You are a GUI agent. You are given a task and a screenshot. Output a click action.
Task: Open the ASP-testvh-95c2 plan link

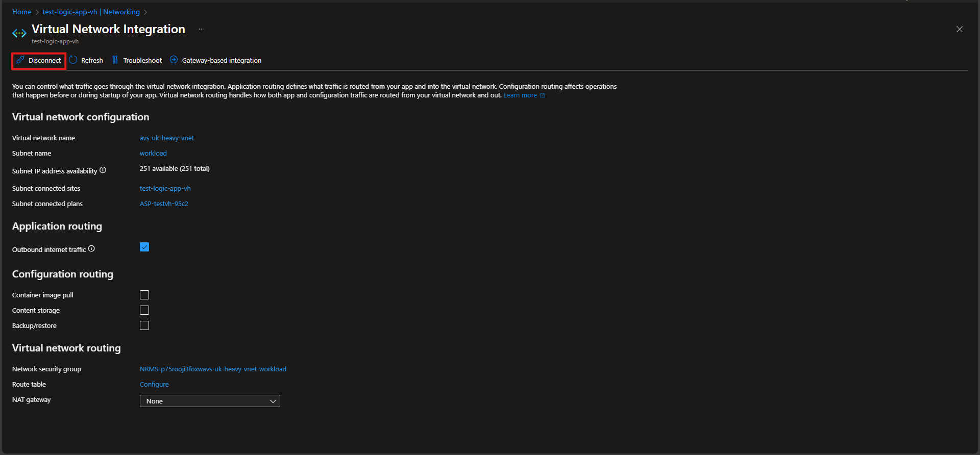(164, 204)
